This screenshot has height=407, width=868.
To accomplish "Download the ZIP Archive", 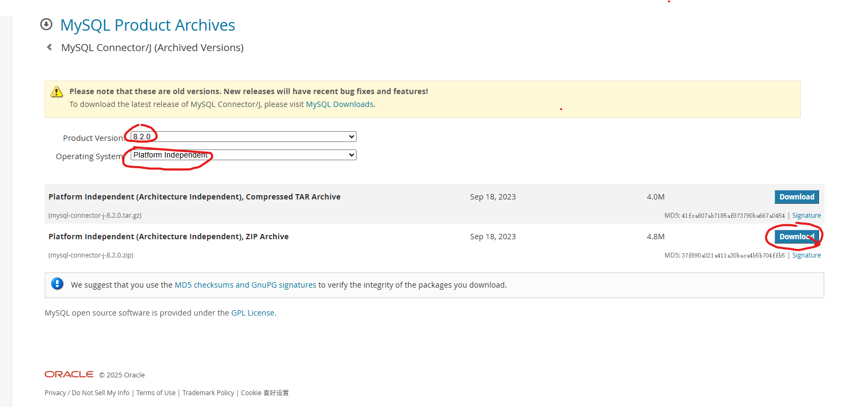I will click(796, 237).
